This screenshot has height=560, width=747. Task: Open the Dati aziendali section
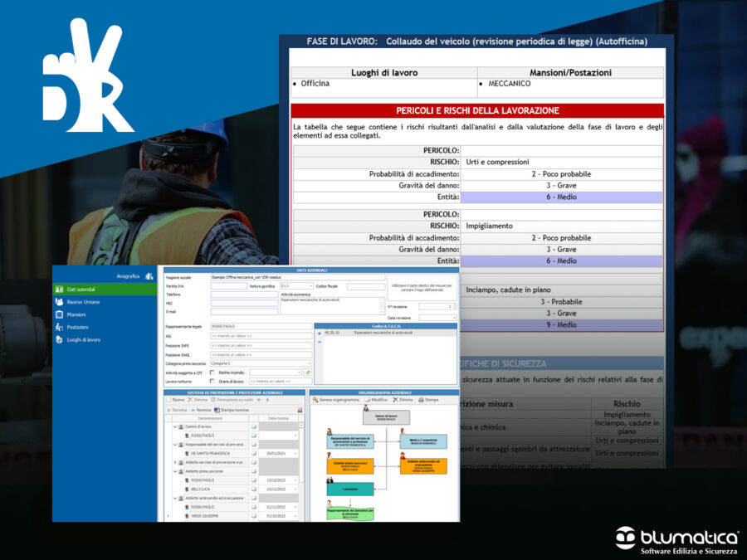coord(105,289)
